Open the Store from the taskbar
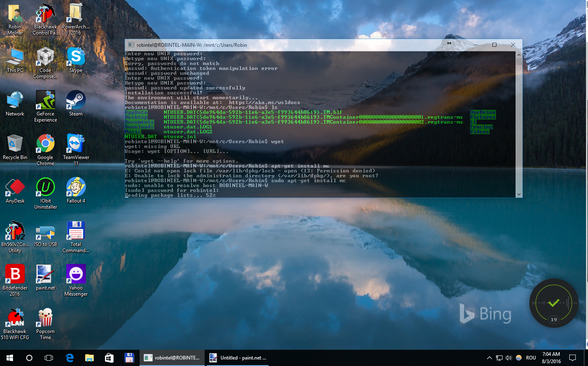Viewport: 588px width, 366px height. pyautogui.click(x=109, y=358)
